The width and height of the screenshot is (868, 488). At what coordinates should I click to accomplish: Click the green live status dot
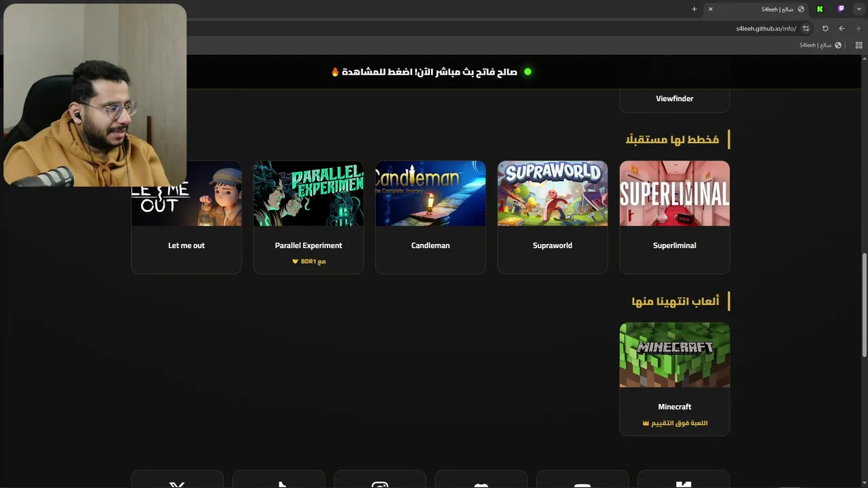(x=528, y=72)
